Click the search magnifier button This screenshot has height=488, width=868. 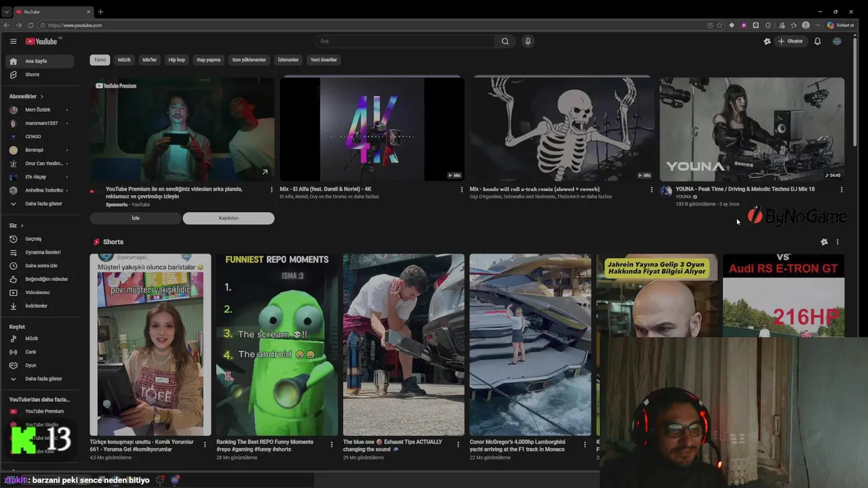(x=505, y=41)
